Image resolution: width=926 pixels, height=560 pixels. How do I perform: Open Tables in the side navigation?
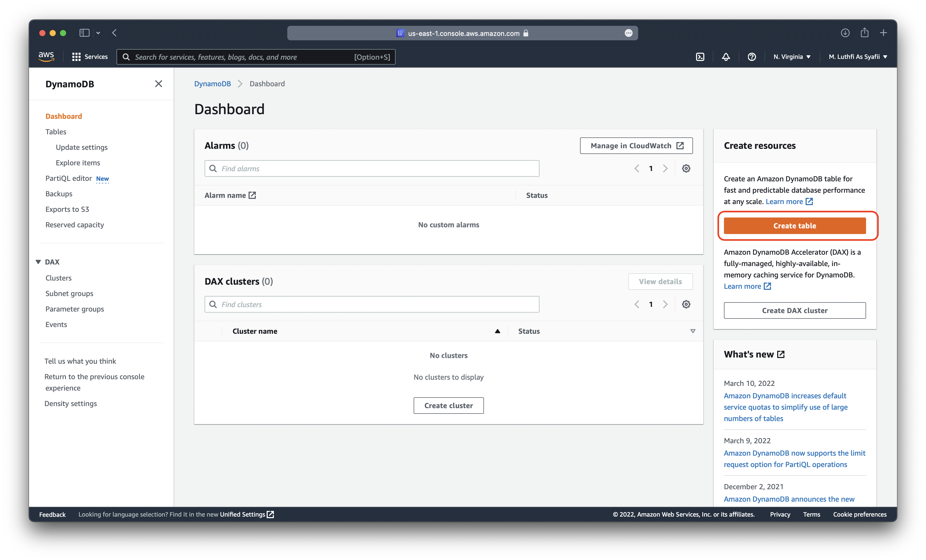pyautogui.click(x=56, y=131)
